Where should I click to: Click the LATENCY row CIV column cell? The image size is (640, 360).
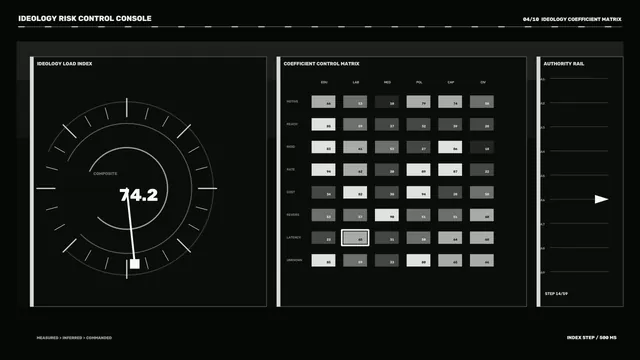pyautogui.click(x=482, y=238)
